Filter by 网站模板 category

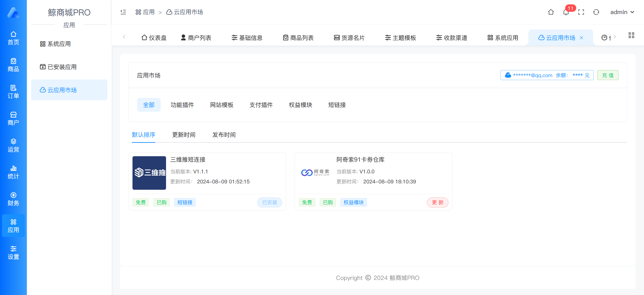pos(222,105)
